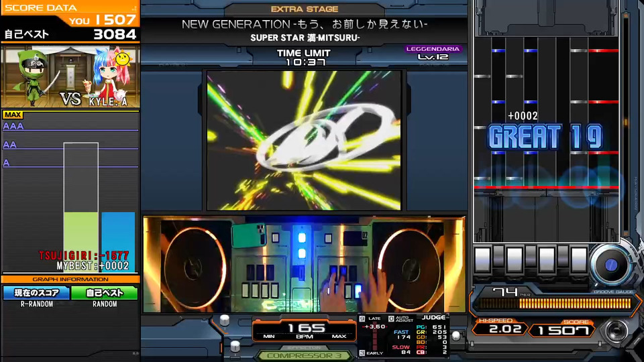Image resolution: width=644 pixels, height=362 pixels.
Task: Click the GD: 53 judge count
Action: (431, 337)
